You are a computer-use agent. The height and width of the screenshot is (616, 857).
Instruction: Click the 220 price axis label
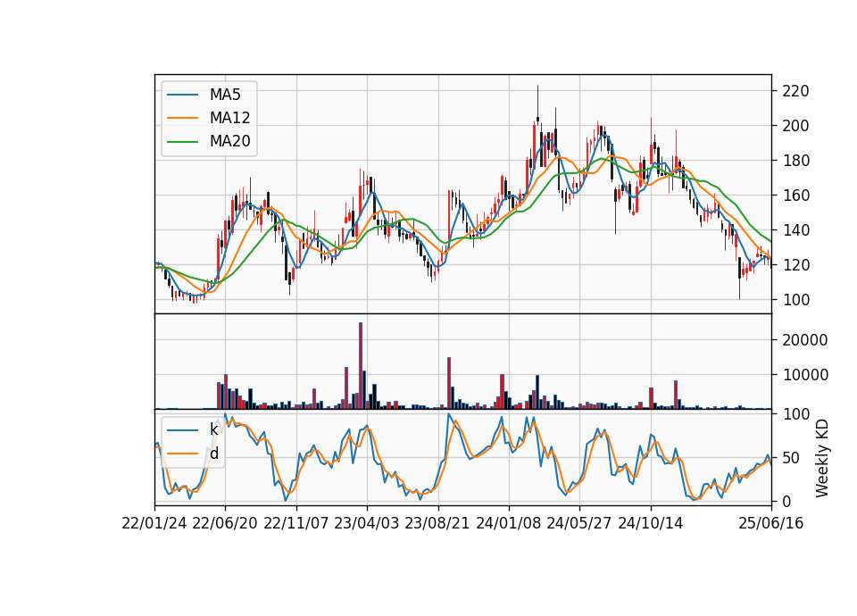point(795,91)
